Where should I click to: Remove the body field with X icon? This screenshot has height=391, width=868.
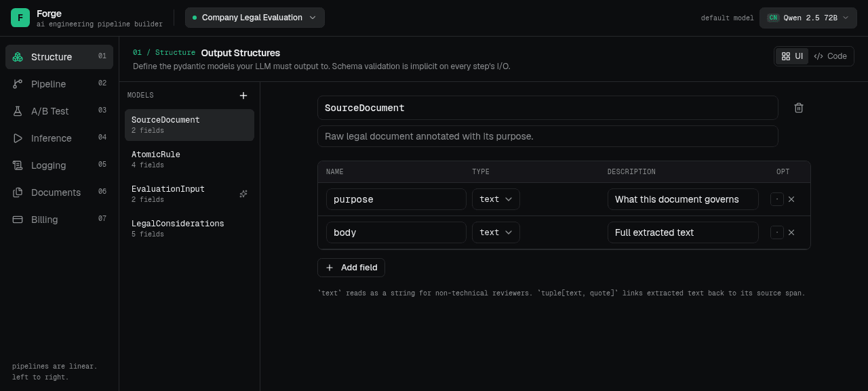791,232
